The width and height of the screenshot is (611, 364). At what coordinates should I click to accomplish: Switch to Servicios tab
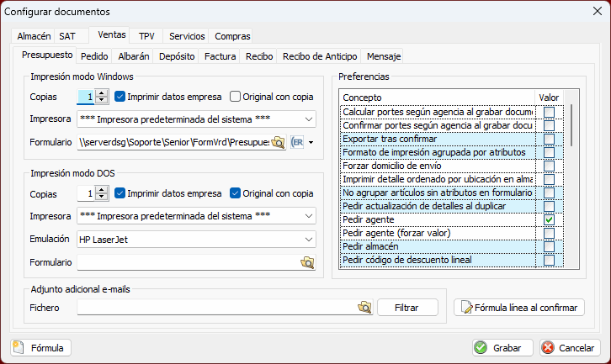tap(187, 36)
